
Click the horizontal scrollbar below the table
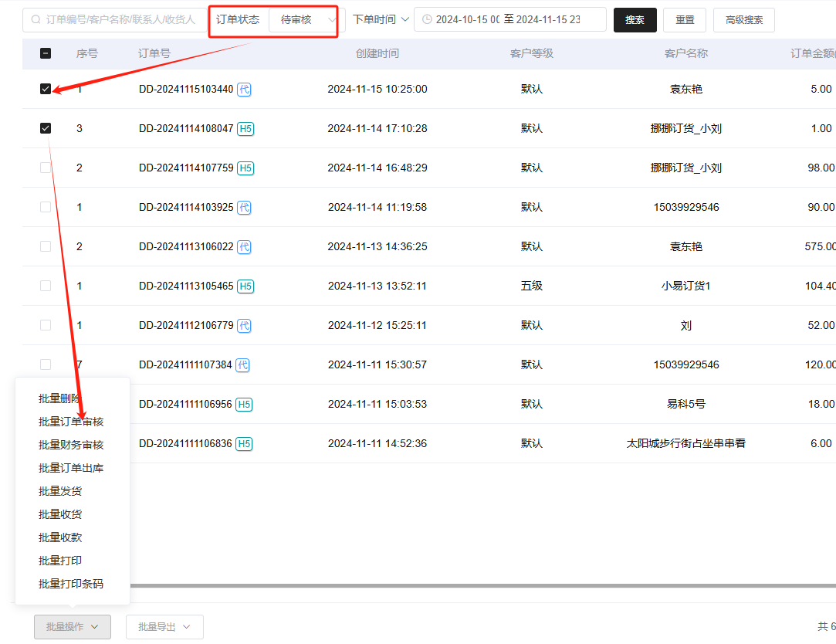click(x=463, y=586)
